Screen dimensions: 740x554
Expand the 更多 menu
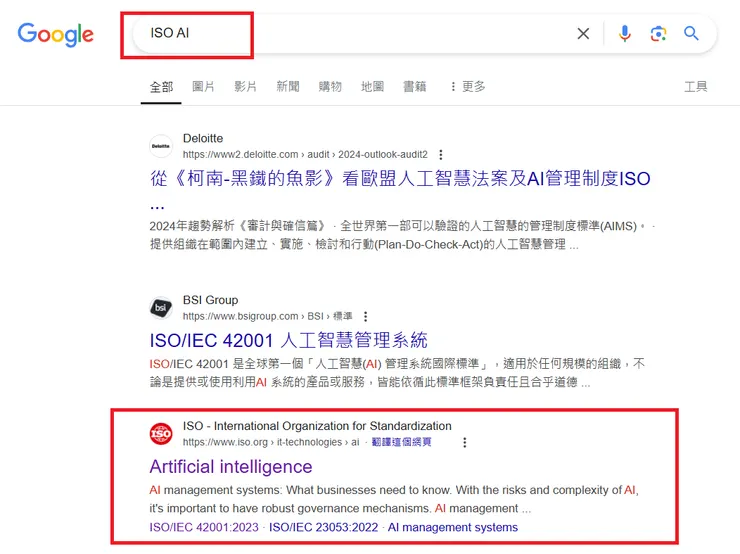coord(468,86)
